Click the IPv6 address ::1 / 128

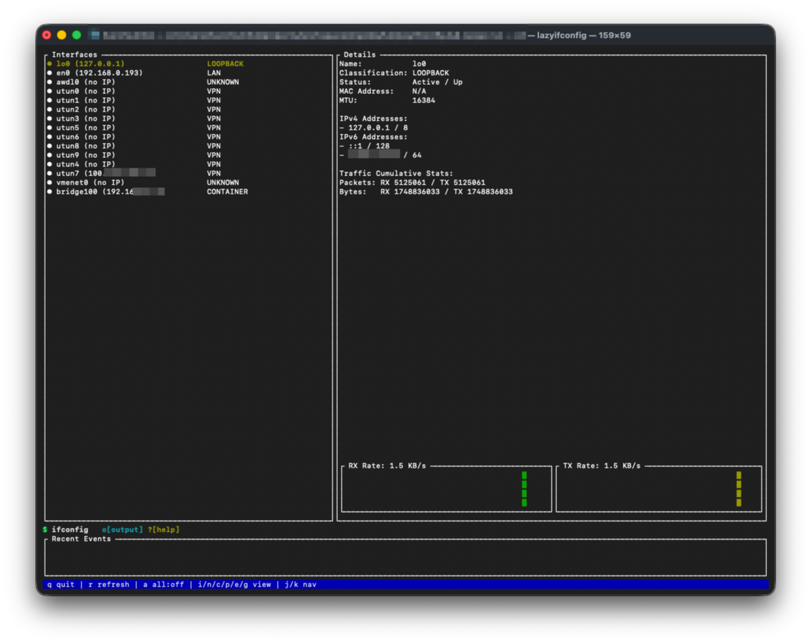click(368, 146)
